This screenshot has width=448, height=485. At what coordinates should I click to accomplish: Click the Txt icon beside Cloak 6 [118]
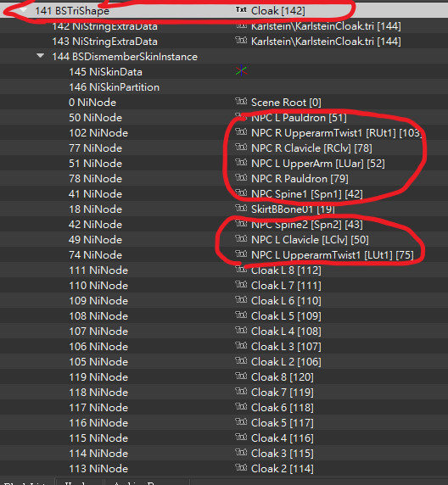click(241, 406)
